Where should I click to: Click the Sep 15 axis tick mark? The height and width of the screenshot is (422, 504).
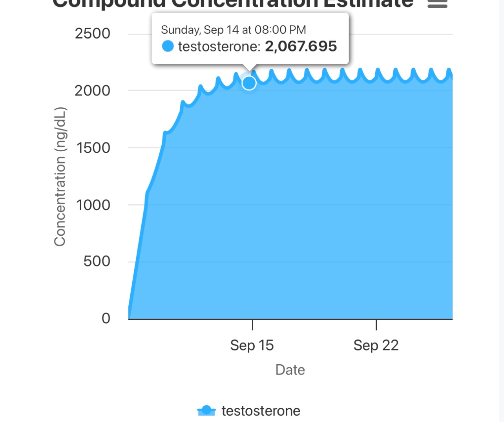click(x=252, y=325)
